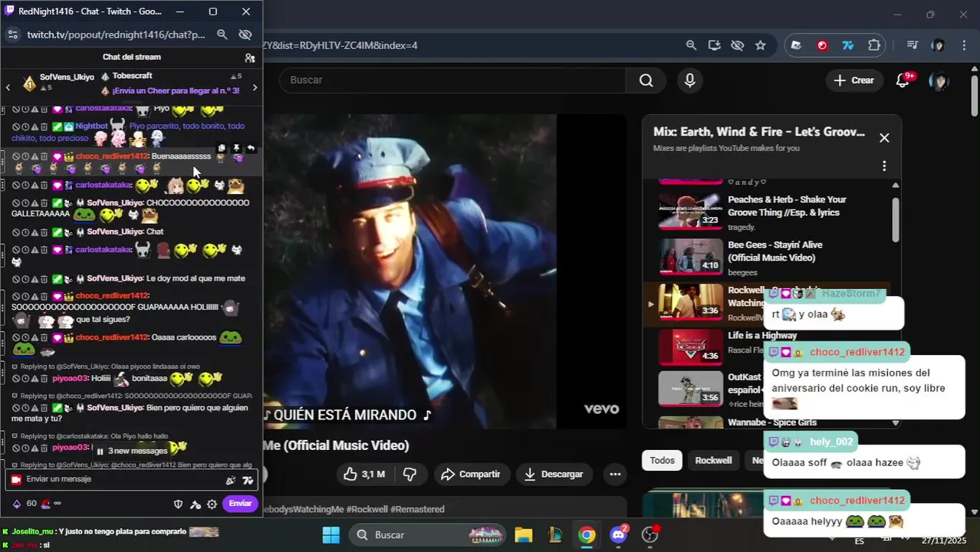Click Twitch popout zoom magnifier in address bar
Image resolution: width=980 pixels, height=552 pixels.
coord(222,34)
